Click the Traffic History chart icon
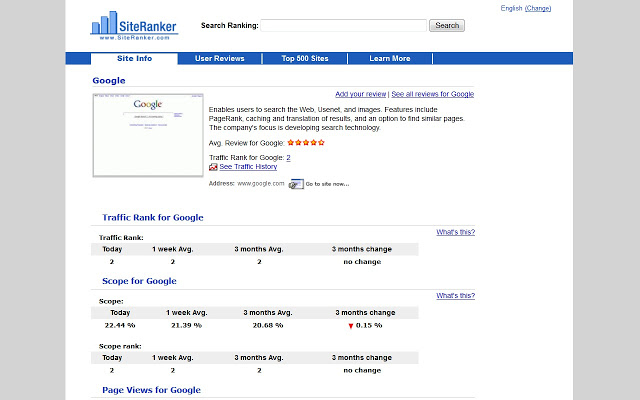 click(x=213, y=167)
